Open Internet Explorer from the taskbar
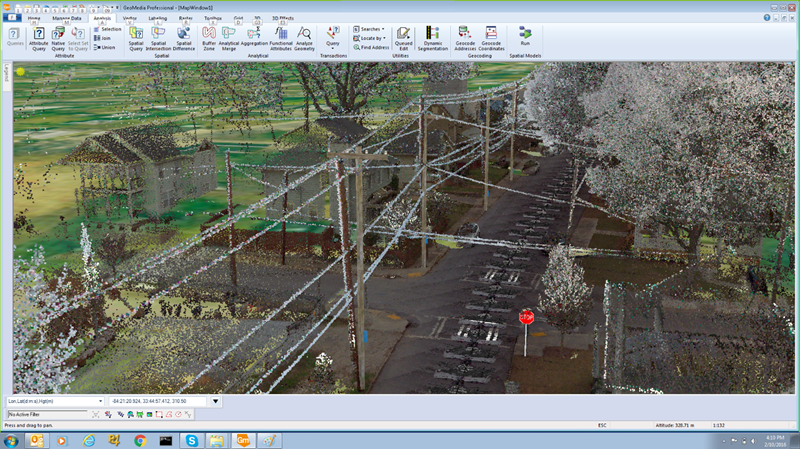800x449 pixels. [89, 440]
